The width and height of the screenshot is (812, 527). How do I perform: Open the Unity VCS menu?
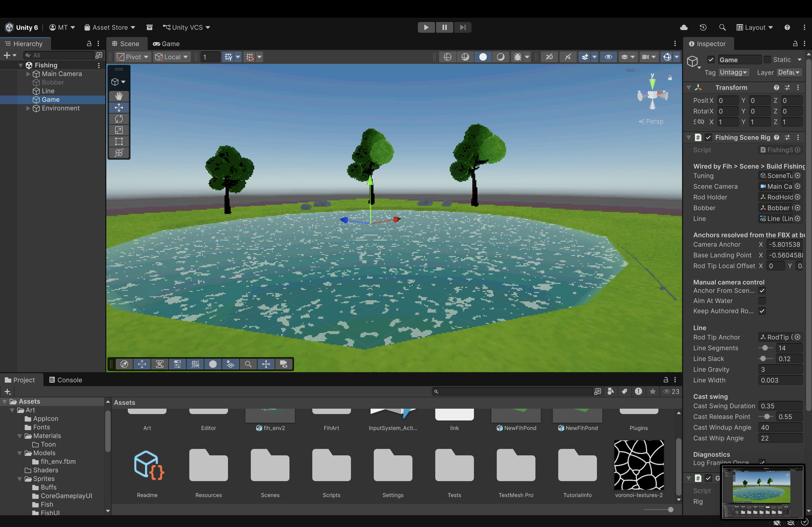(186, 27)
